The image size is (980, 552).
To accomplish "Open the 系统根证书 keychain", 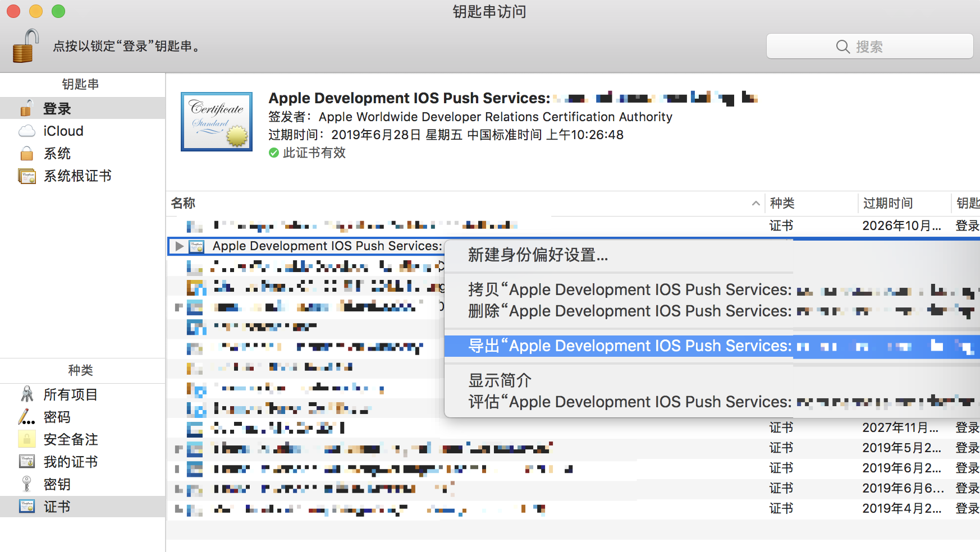I will [77, 176].
